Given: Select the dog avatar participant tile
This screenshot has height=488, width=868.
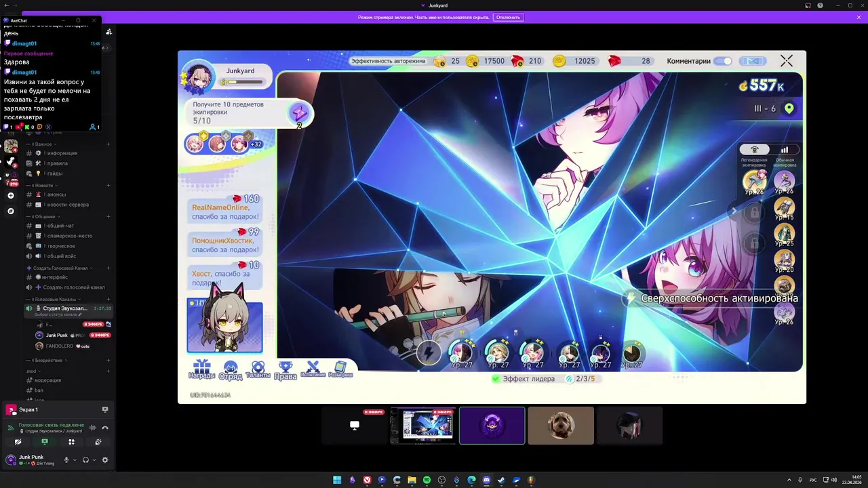Looking at the screenshot, I should 561,426.
